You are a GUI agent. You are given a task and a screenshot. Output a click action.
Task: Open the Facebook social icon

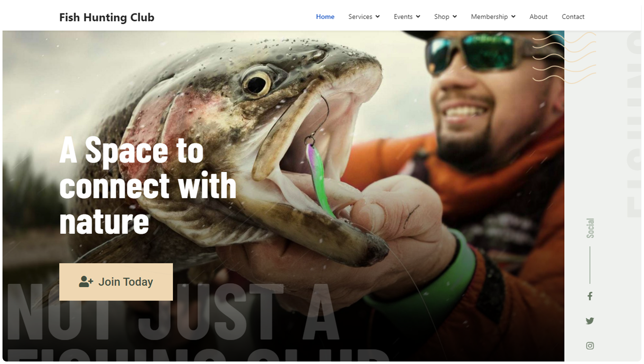pyautogui.click(x=590, y=296)
